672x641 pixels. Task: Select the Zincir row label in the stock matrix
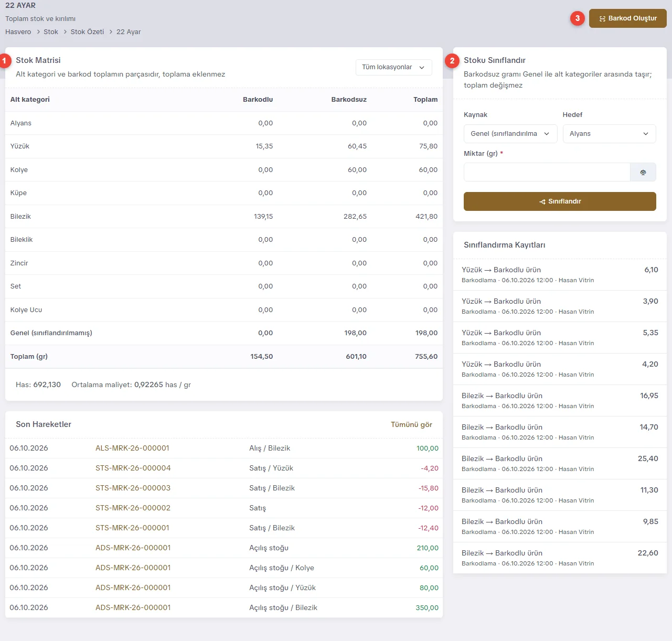click(x=19, y=263)
